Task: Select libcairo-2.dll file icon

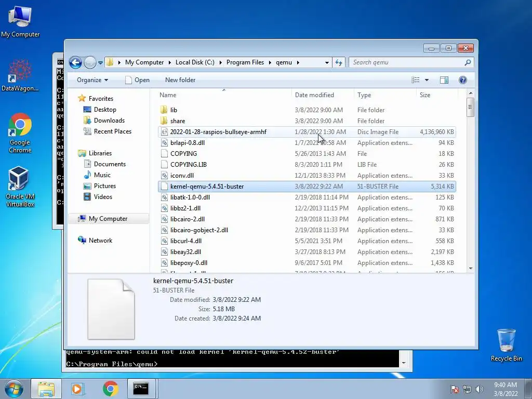Action: coord(164,219)
